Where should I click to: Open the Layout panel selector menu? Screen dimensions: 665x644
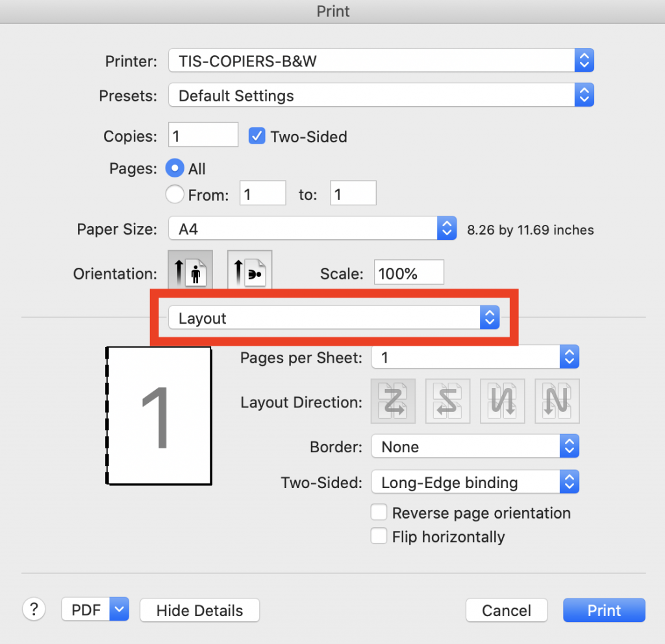(x=333, y=318)
